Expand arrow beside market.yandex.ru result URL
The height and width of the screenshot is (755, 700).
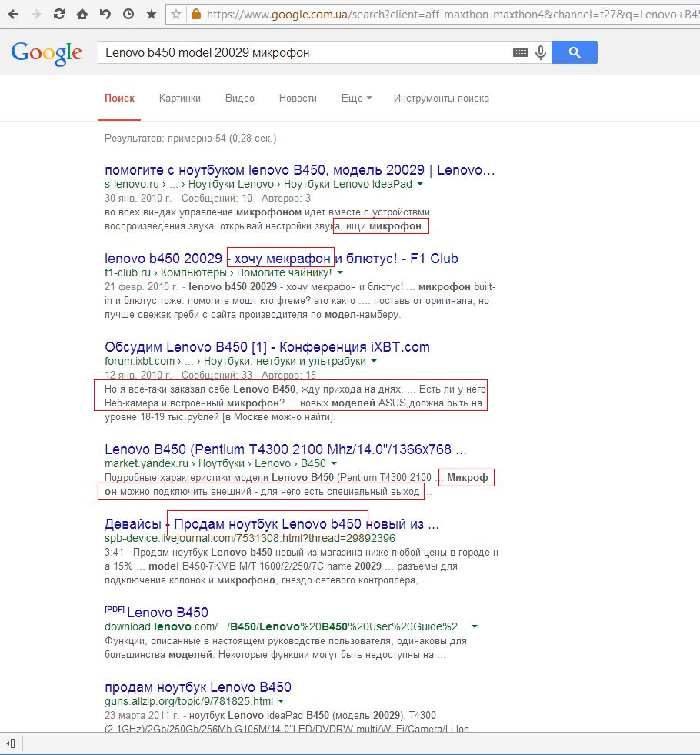coord(334,464)
